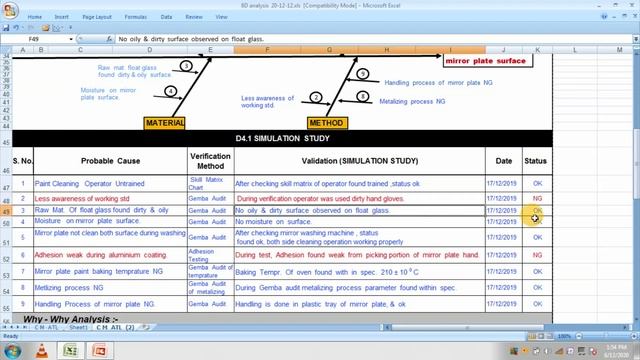Switch to the Sheet1 sheet tab
The height and width of the screenshot is (360, 640).
[78, 327]
